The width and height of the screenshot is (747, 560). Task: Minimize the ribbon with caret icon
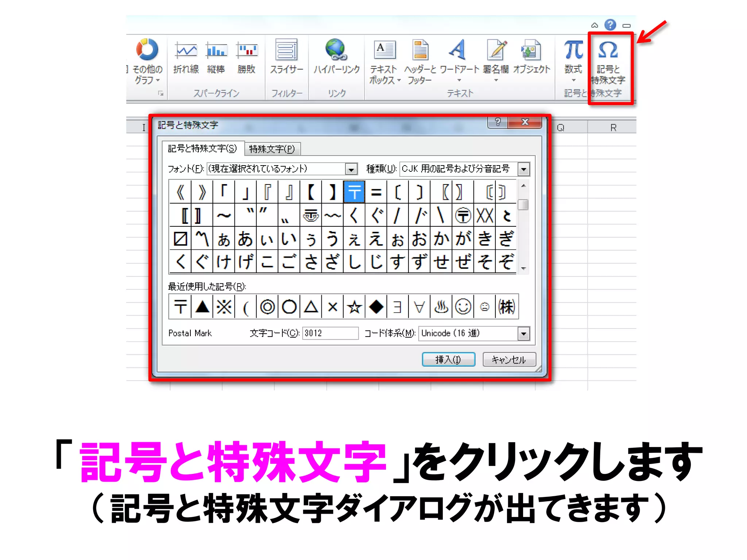[595, 25]
